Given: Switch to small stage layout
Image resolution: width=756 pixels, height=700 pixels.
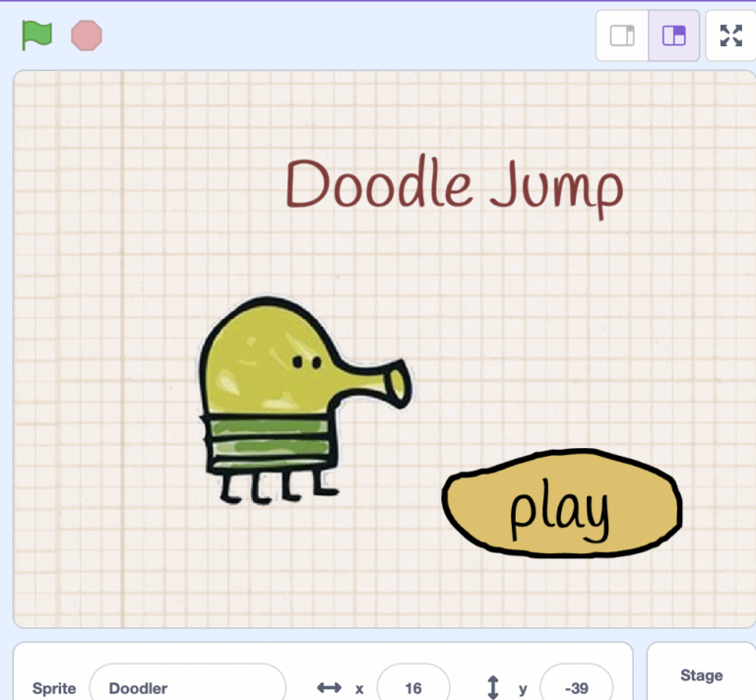Looking at the screenshot, I should [x=622, y=36].
